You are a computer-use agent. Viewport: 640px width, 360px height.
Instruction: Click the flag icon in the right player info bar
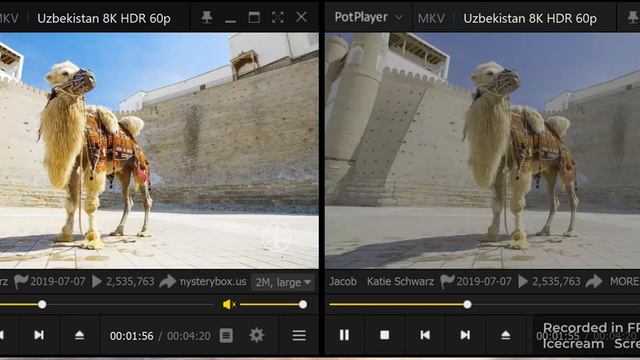tap(447, 282)
